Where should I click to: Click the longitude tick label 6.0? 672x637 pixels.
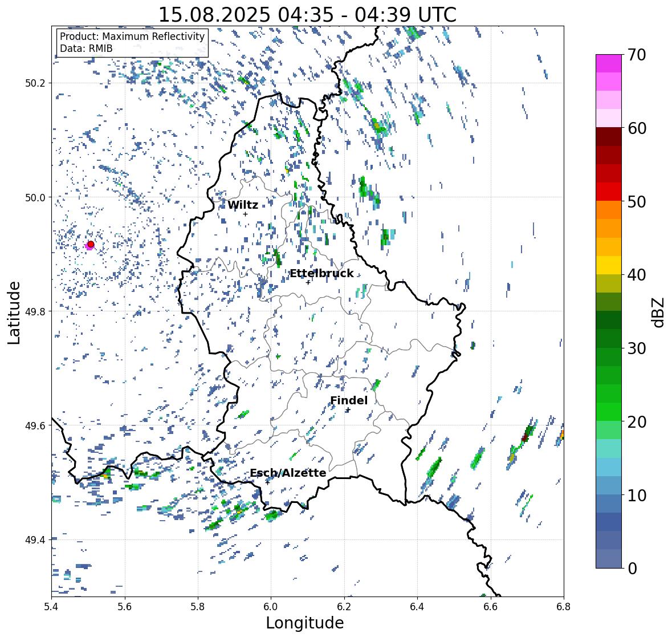(271, 607)
